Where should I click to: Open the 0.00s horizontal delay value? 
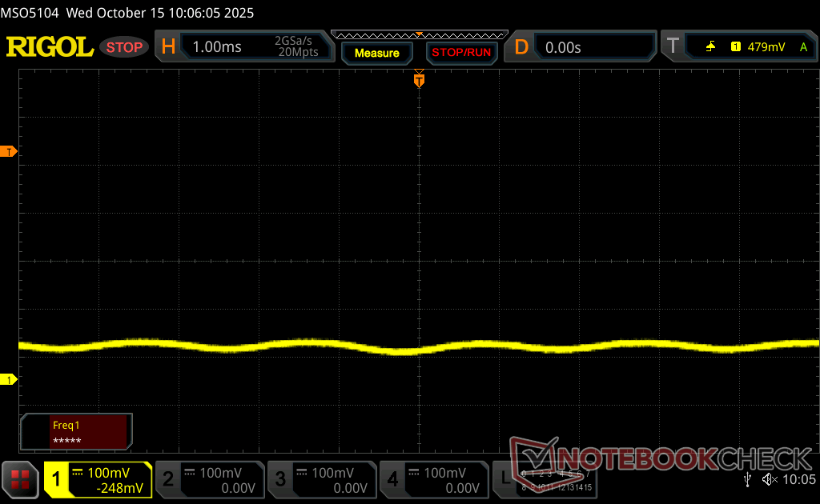[x=565, y=47]
